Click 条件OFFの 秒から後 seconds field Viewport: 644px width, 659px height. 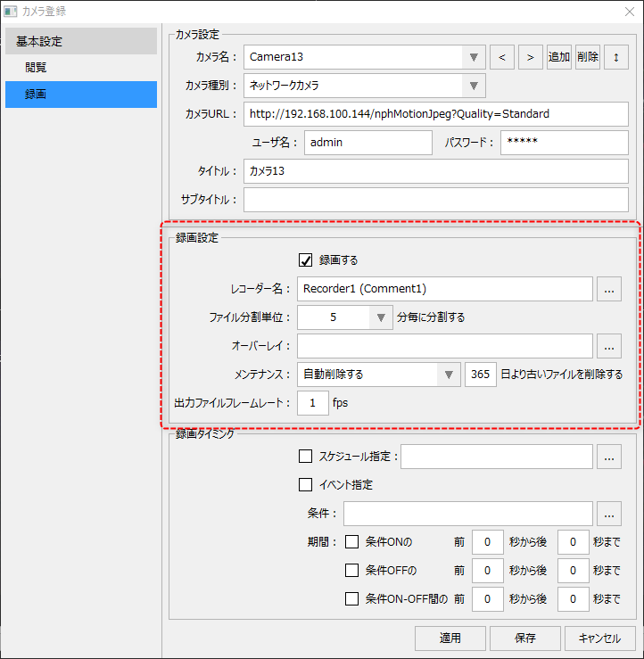[x=573, y=571]
